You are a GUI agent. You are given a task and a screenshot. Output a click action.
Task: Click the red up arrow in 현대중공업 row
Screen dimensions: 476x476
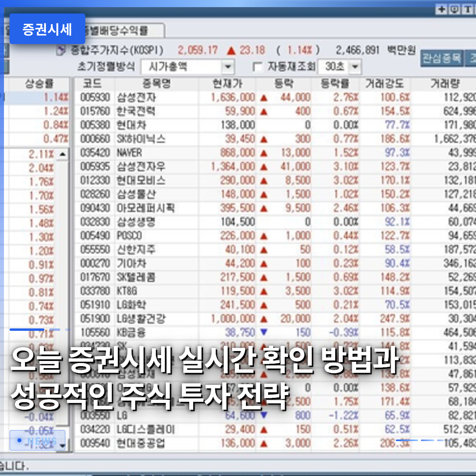point(264,443)
